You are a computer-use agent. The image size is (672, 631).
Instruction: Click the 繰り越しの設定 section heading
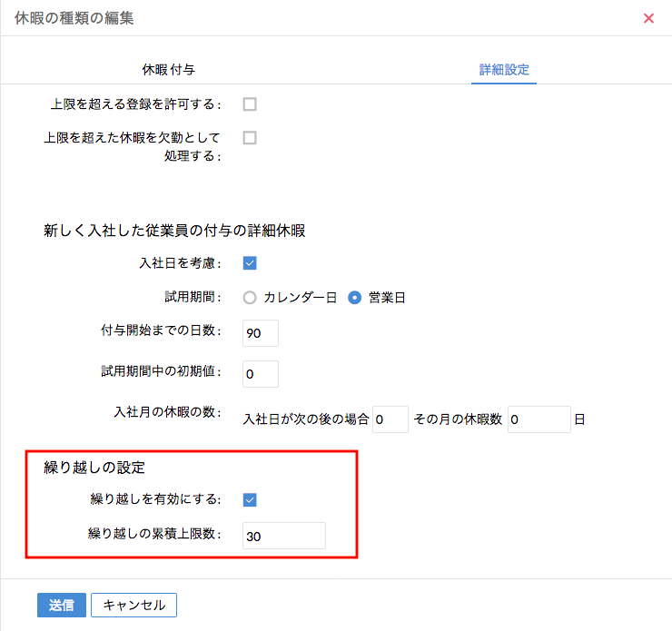click(x=95, y=468)
